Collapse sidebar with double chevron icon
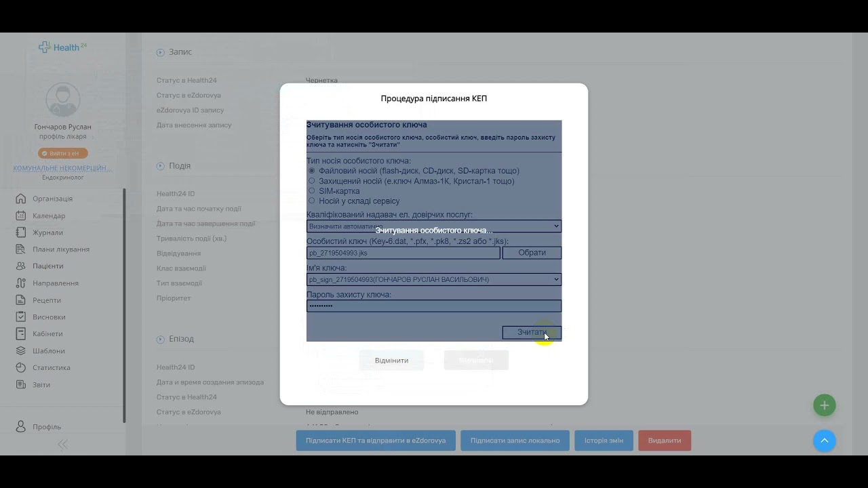Screen dimensions: 868x488 (x=62, y=445)
